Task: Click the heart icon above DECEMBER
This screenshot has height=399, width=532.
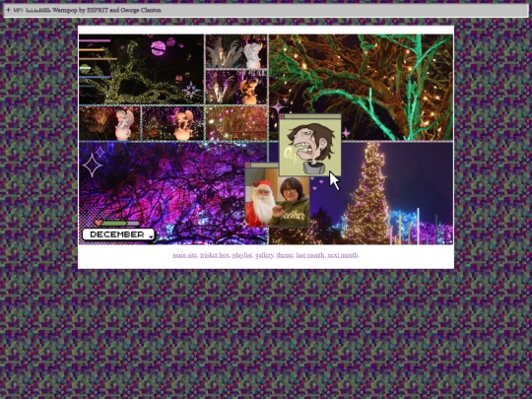Action: point(99,223)
